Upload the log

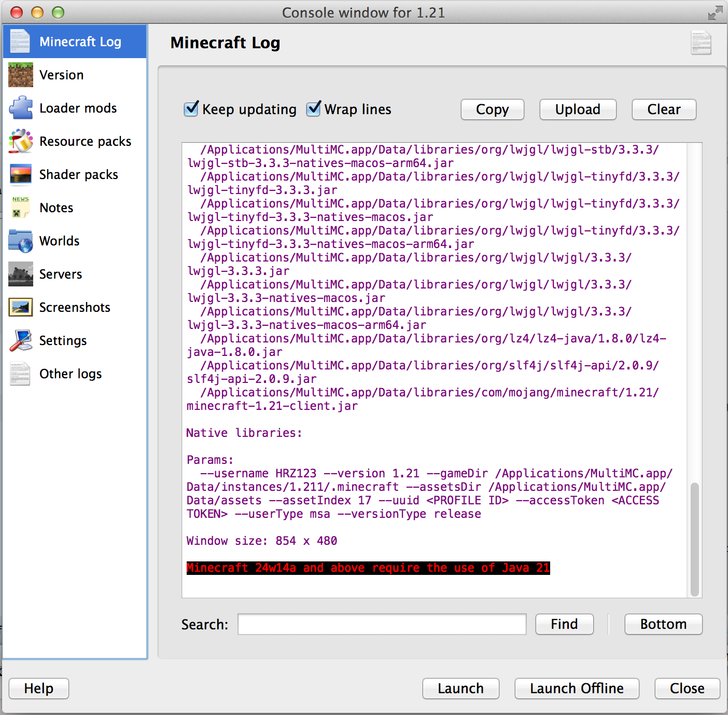tap(578, 109)
